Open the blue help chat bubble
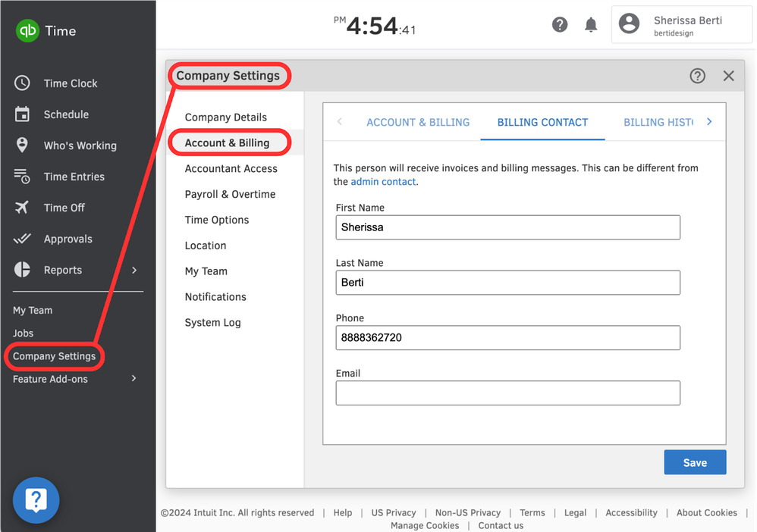This screenshot has height=532, width=757. click(x=36, y=500)
